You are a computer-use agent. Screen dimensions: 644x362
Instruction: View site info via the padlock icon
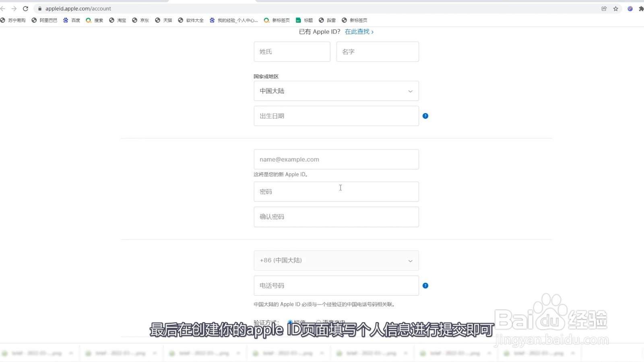pyautogui.click(x=39, y=8)
